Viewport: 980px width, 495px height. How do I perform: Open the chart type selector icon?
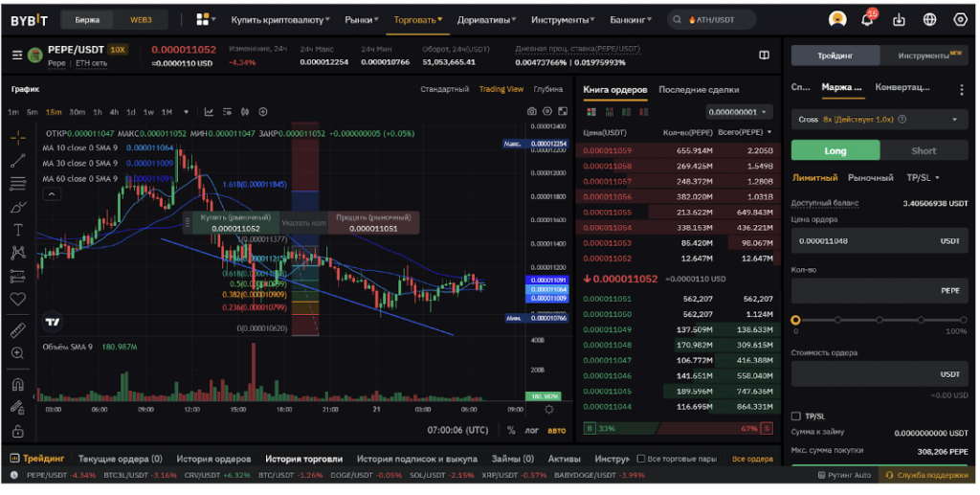209,112
